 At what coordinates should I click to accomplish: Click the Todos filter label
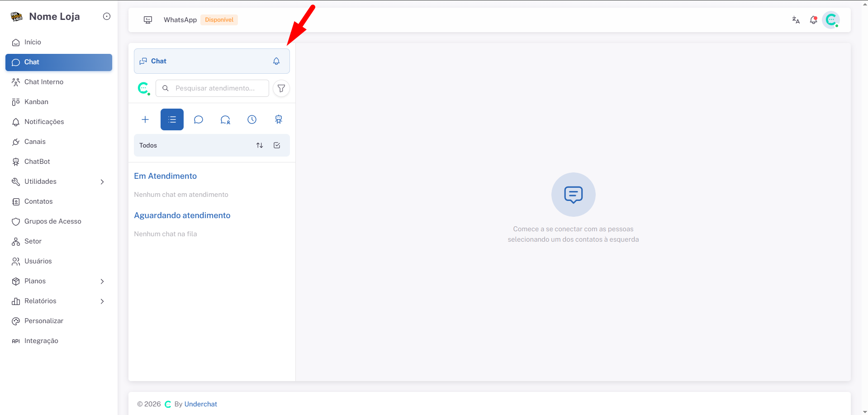pyautogui.click(x=148, y=145)
